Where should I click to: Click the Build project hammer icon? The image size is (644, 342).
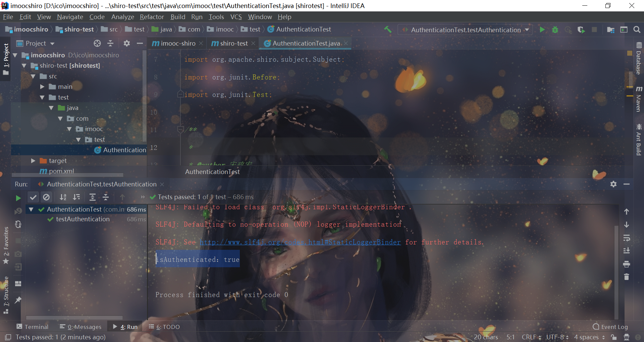click(x=388, y=30)
